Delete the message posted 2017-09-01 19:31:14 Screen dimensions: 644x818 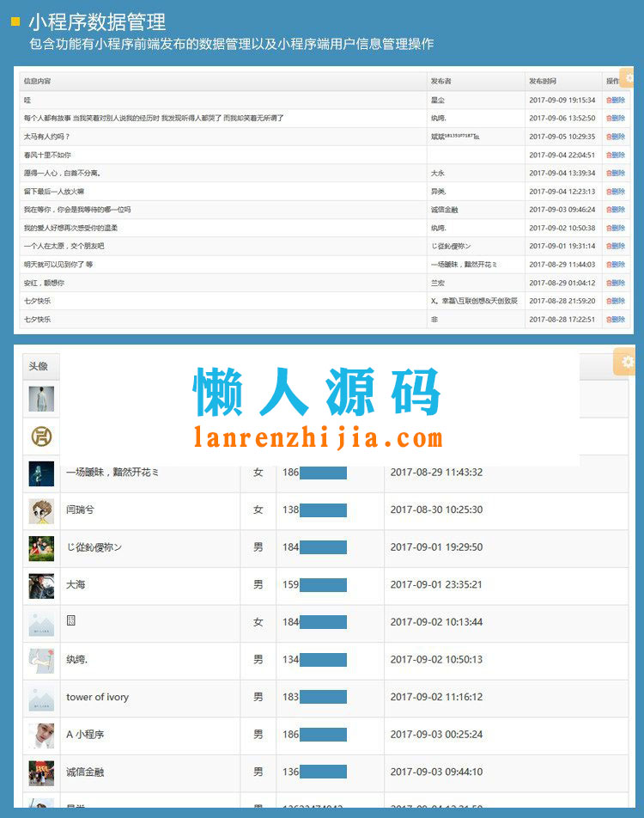tap(616, 247)
